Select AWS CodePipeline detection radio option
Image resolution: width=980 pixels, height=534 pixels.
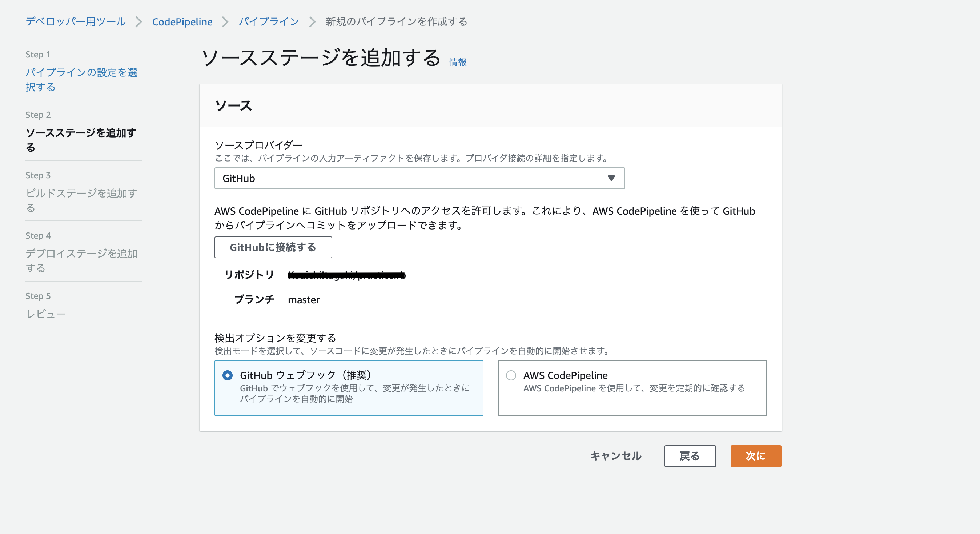pyautogui.click(x=511, y=375)
